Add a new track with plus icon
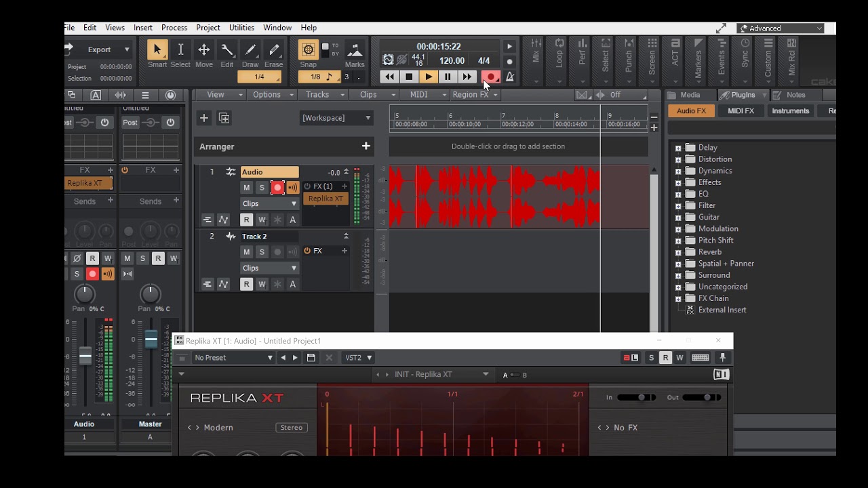Screen dimensions: 868x488 pos(203,118)
